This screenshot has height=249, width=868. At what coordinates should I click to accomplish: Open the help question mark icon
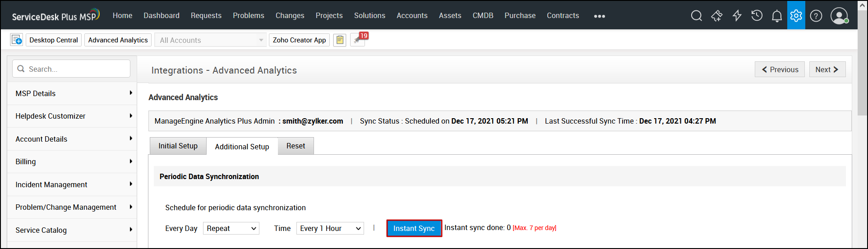point(816,16)
